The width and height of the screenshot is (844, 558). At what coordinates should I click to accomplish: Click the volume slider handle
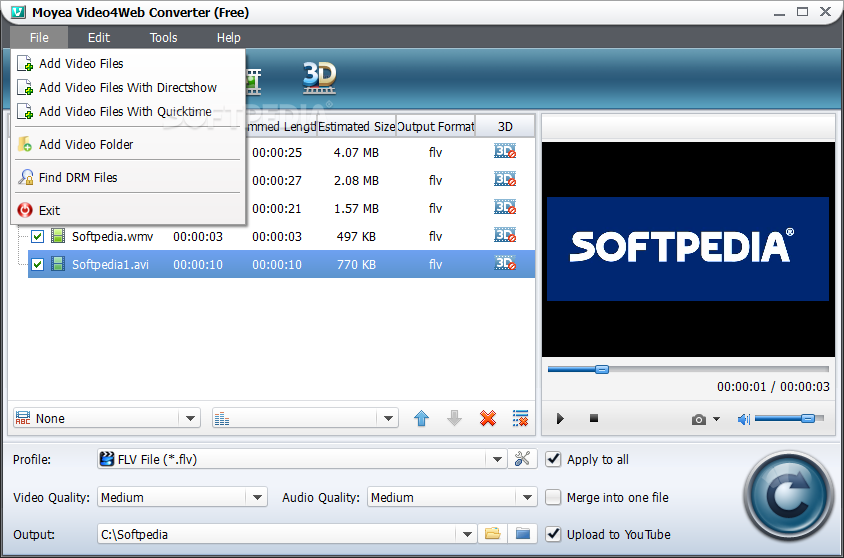807,418
